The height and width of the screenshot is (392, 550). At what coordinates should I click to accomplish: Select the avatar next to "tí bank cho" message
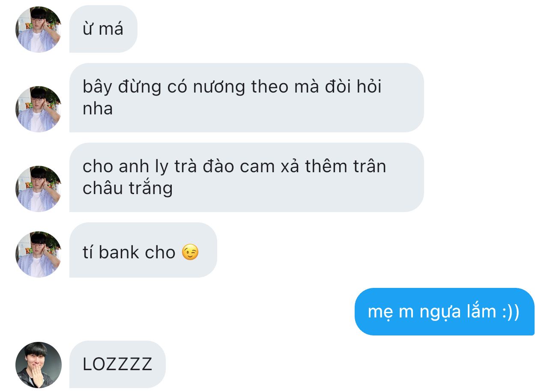39,254
